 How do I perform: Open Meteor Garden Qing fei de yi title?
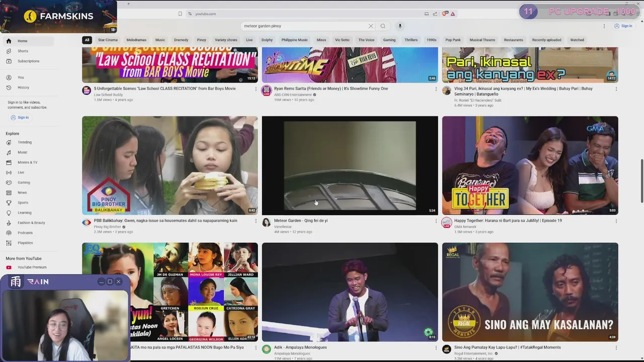click(301, 221)
